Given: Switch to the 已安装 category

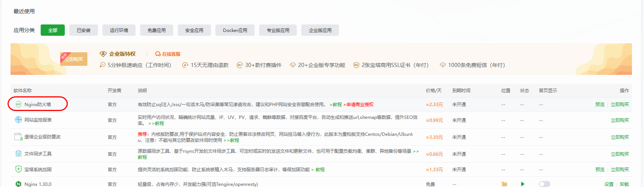Looking at the screenshot, I should click(84, 30).
